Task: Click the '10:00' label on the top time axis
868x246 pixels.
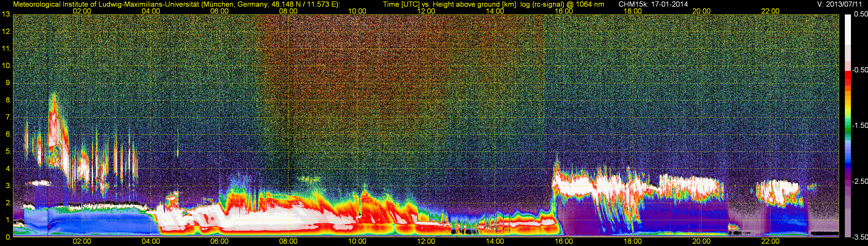Action: (x=357, y=11)
